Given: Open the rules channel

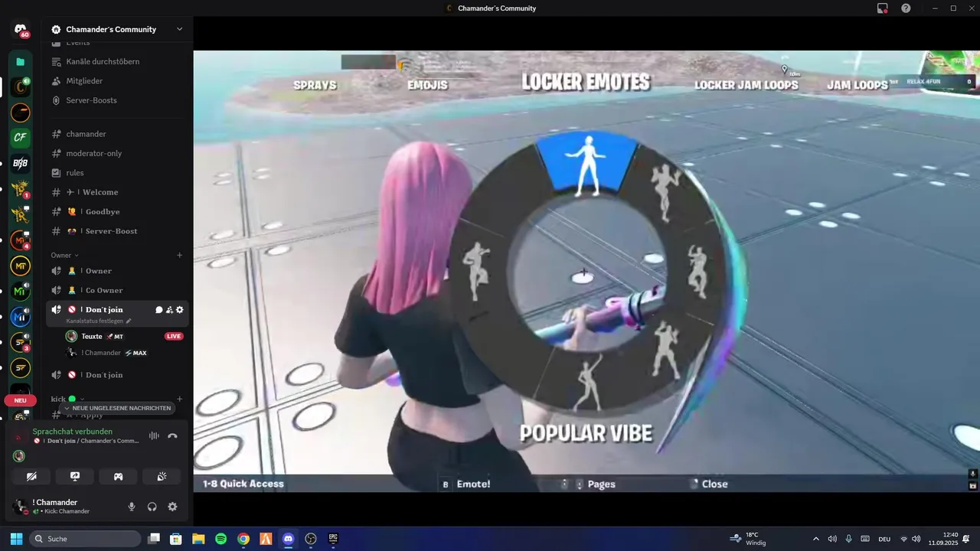Looking at the screenshot, I should (x=117, y=173).
